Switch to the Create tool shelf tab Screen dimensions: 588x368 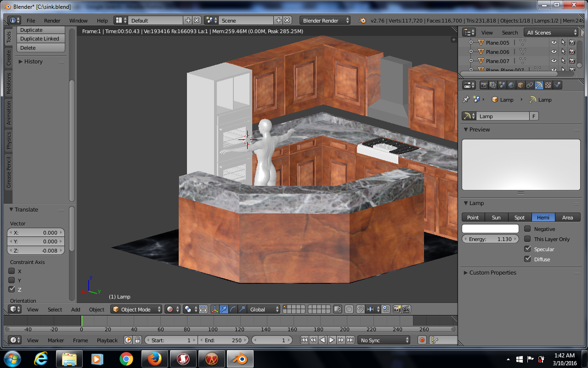9,58
